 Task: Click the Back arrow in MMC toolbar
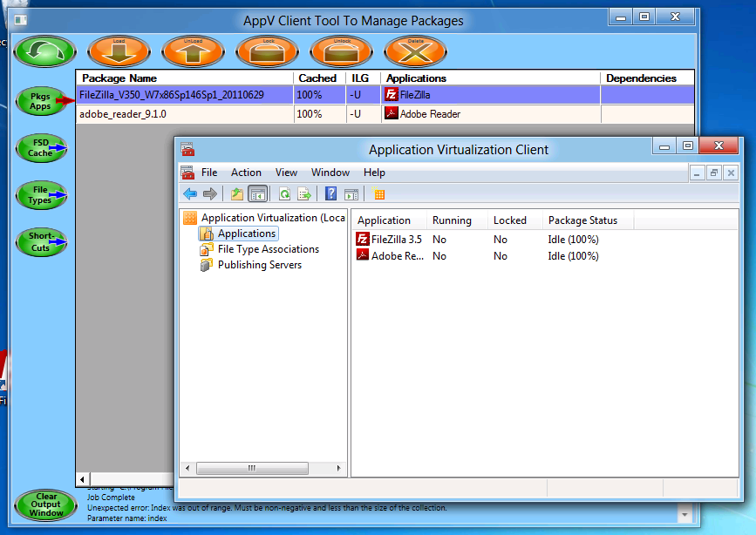click(190, 194)
